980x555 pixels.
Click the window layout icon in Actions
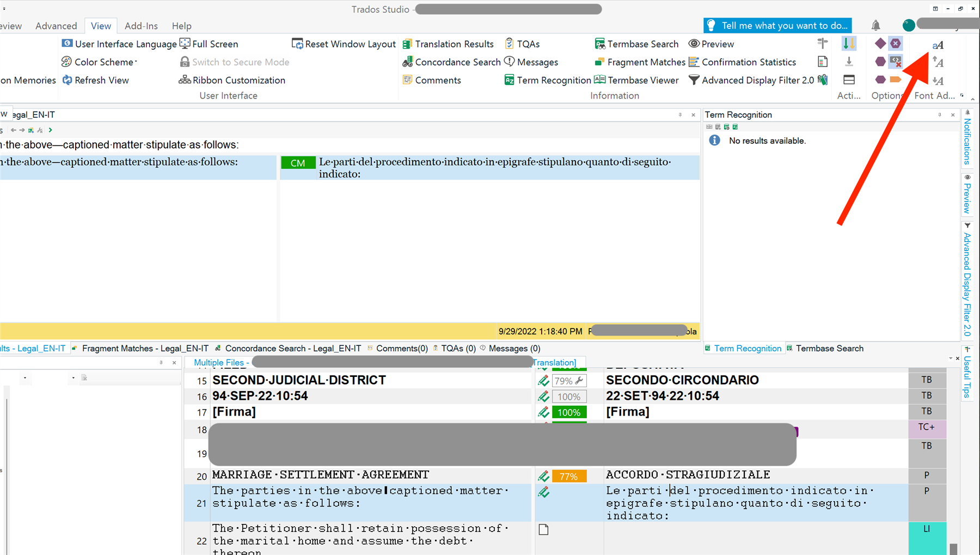(849, 80)
